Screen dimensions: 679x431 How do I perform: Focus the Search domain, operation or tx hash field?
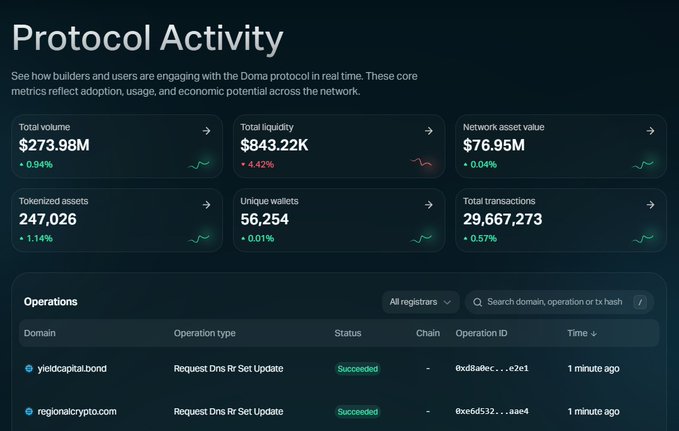tap(559, 302)
